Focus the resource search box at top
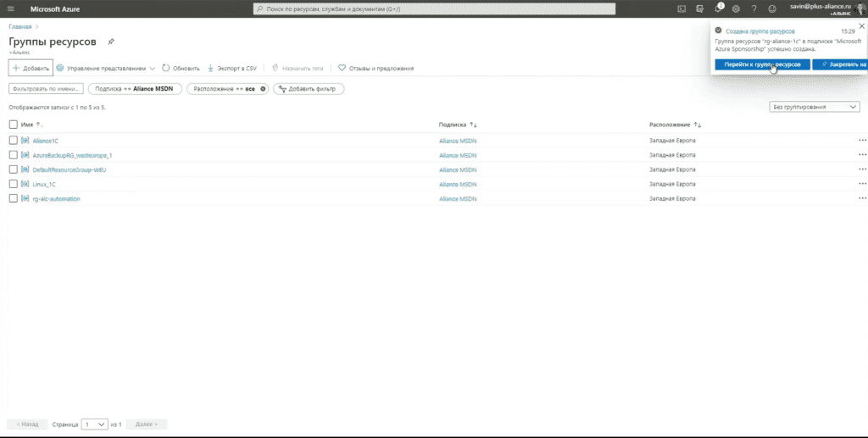868x438 pixels. click(434, 8)
